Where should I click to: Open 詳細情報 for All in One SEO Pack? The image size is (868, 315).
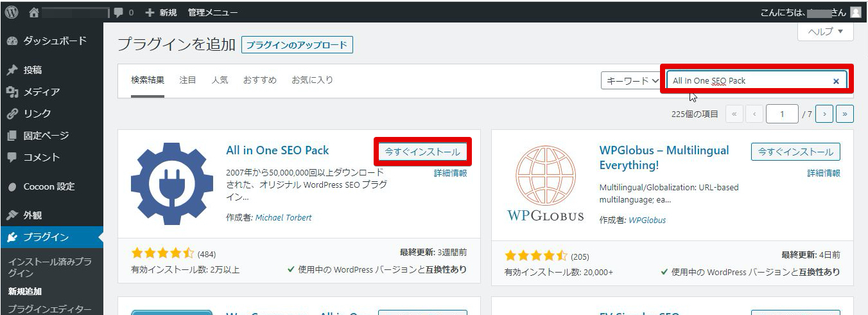click(x=450, y=173)
